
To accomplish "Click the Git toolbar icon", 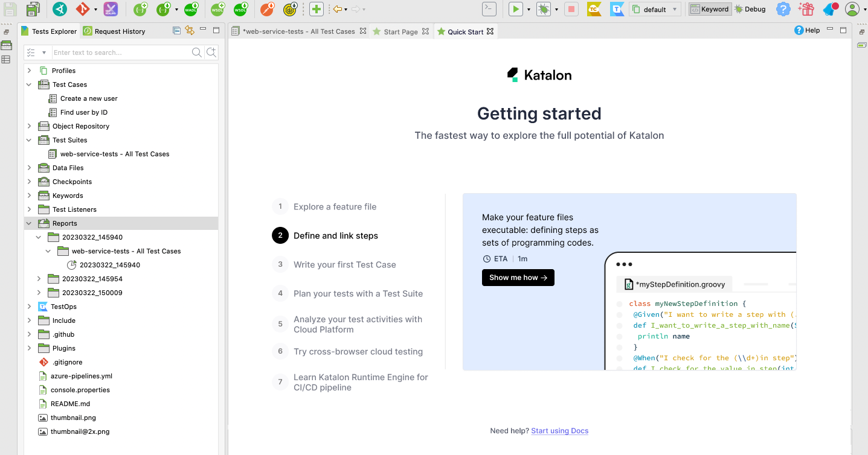I will click(83, 9).
